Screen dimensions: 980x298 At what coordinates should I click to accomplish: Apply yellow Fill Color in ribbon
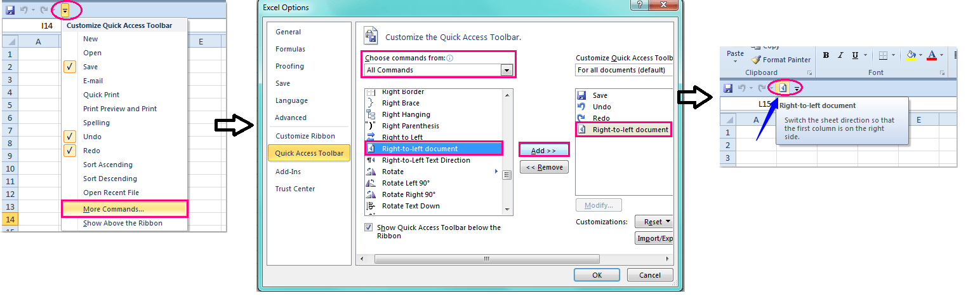click(911, 55)
